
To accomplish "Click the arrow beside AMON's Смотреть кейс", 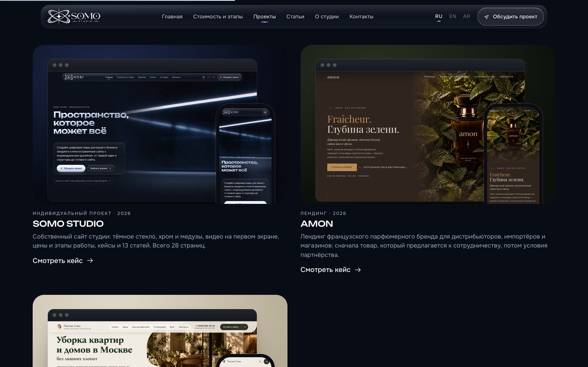I will tap(358, 270).
